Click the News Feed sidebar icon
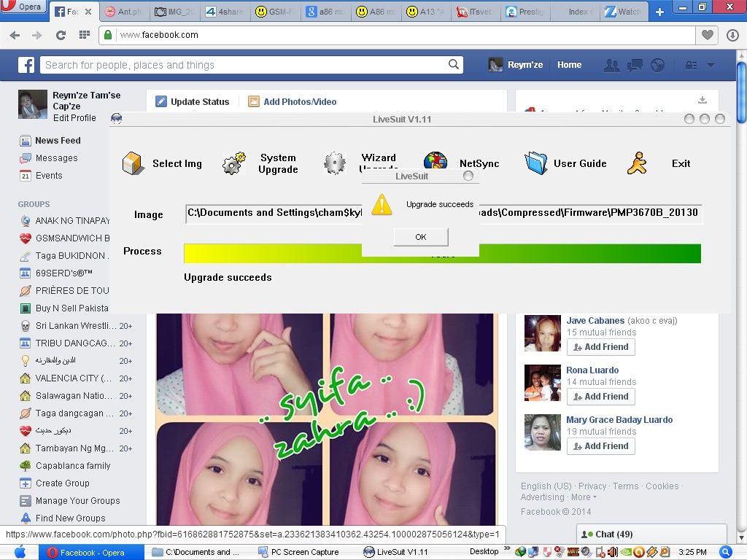The image size is (747, 560). 26,141
